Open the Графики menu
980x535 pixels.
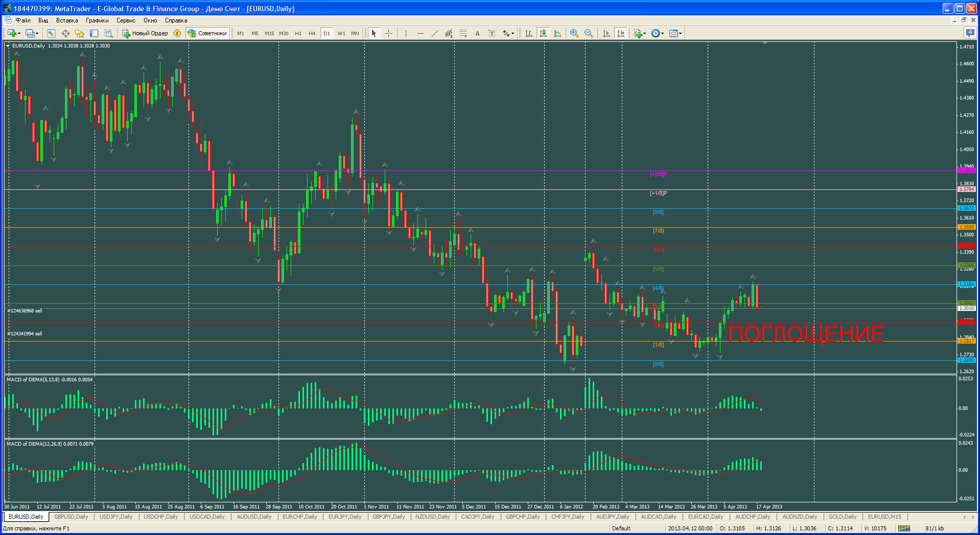coord(97,20)
